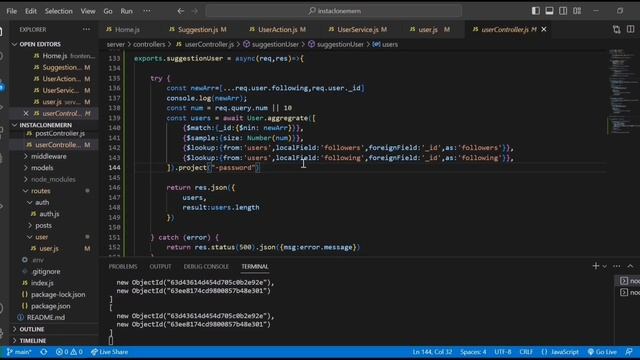Click the instaclonemern search box
The height and width of the screenshot is (360, 640).
click(334, 11)
